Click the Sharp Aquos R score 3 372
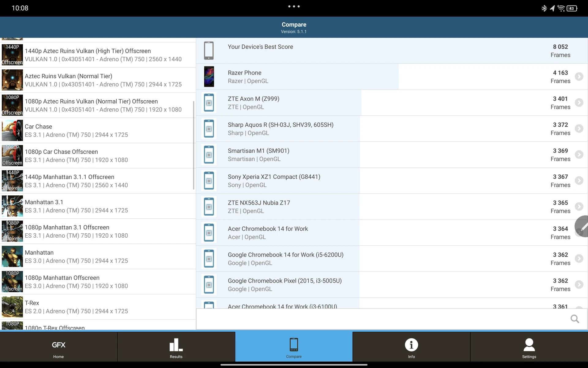This screenshot has width=588, height=368. (x=560, y=125)
